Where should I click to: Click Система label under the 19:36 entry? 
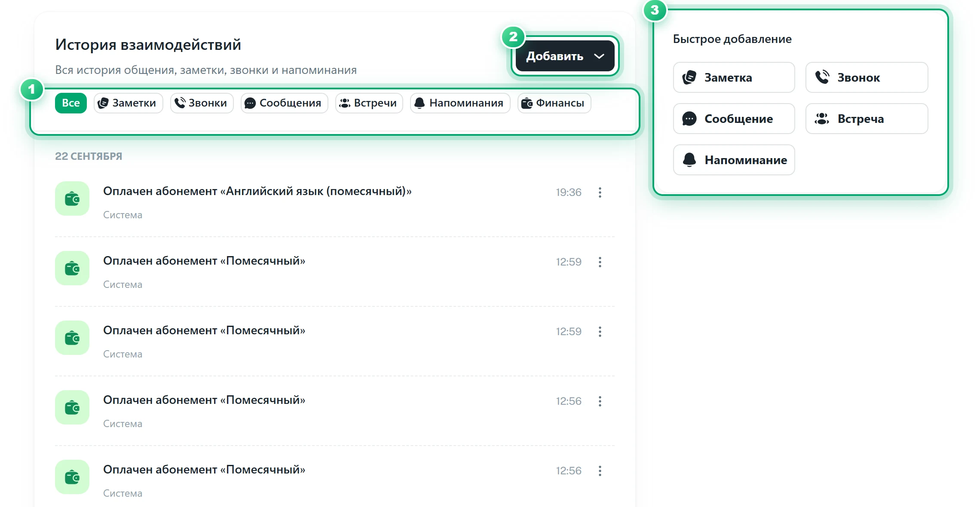122,215
